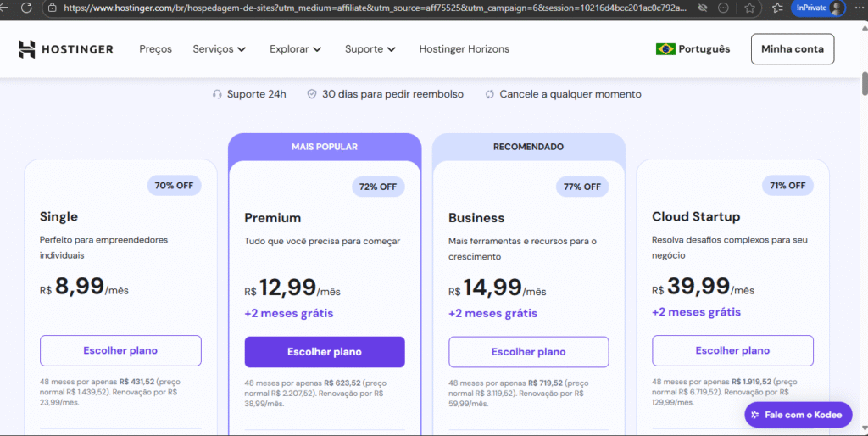Viewport: 868px width, 436px height.
Task: Select Escolher plano for the Business plan
Action: (x=529, y=352)
